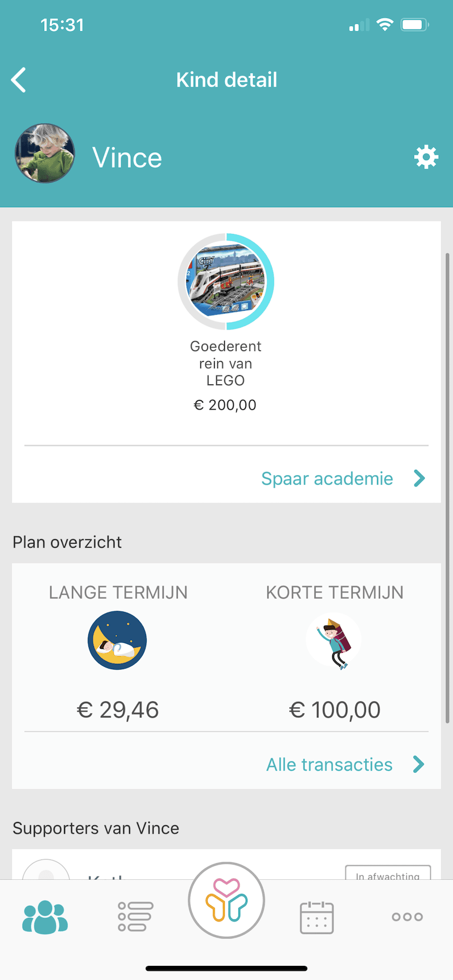
Task: Tap the In afwachting status badge
Action: click(388, 873)
